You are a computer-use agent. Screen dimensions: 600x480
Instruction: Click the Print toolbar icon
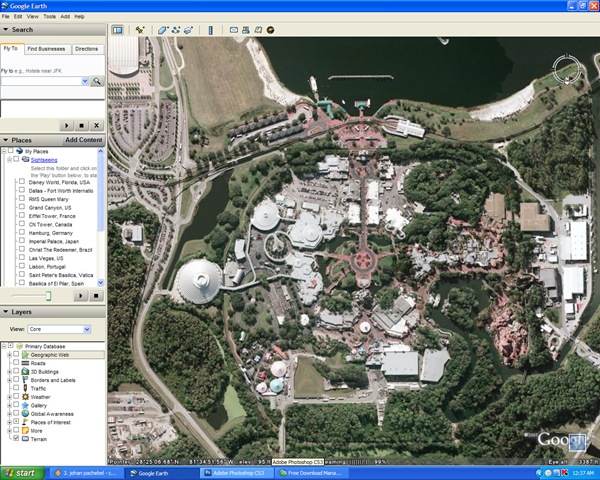[x=246, y=30]
